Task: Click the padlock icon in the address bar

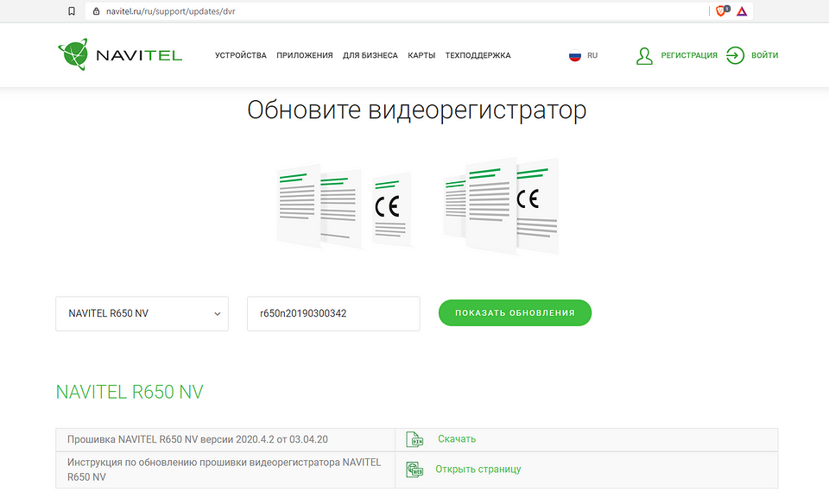Action: point(95,11)
